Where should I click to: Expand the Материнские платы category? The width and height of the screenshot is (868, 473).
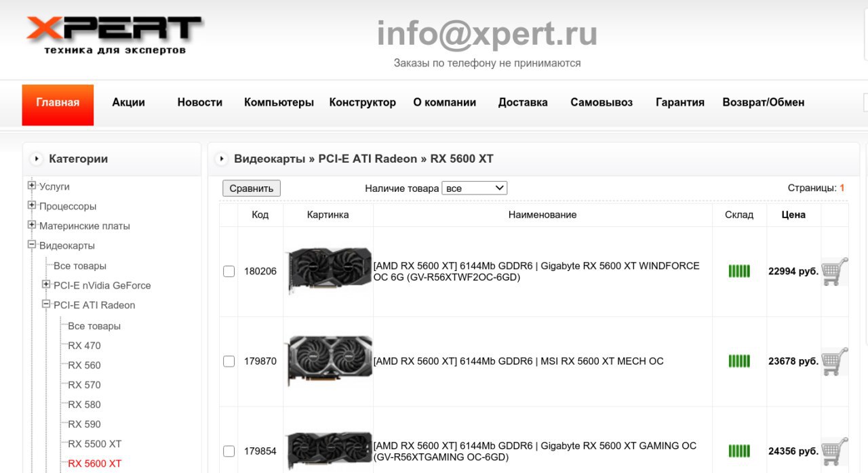pyautogui.click(x=32, y=225)
